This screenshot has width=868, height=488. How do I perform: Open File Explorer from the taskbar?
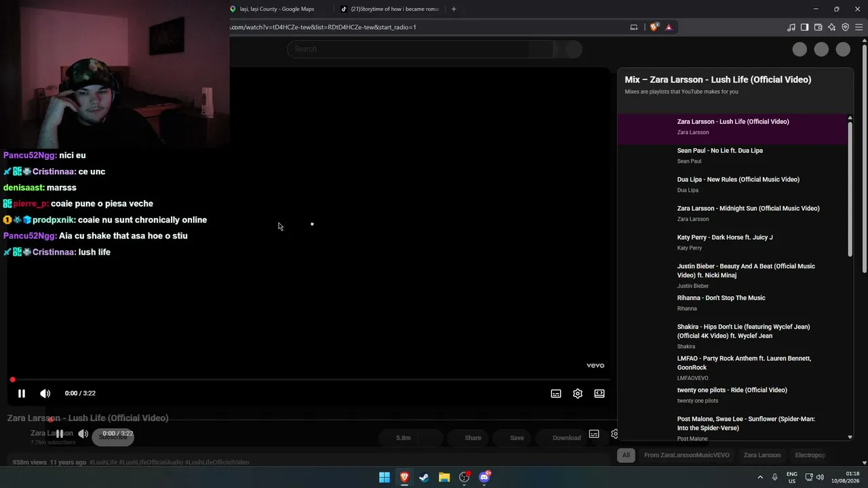click(x=444, y=477)
